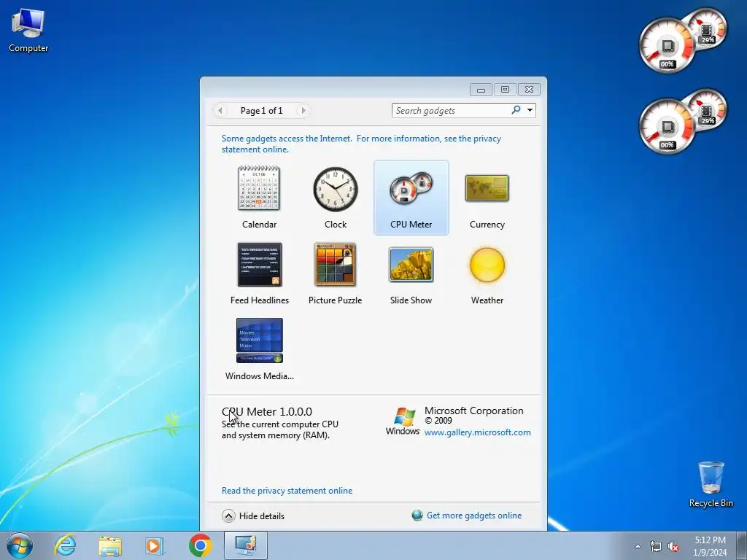Image resolution: width=747 pixels, height=560 pixels.
Task: Select the Slide Show gadget icon
Action: pyautogui.click(x=411, y=265)
